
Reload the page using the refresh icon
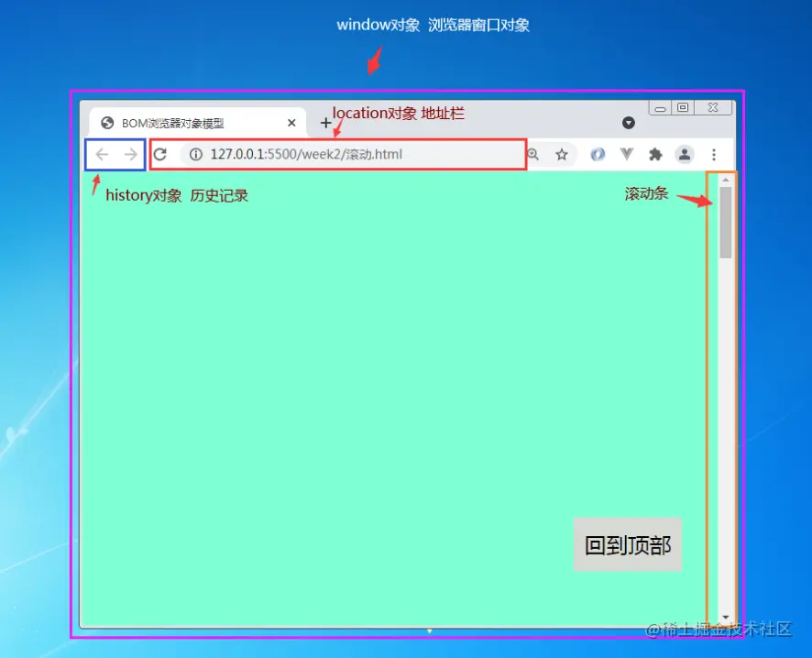161,154
